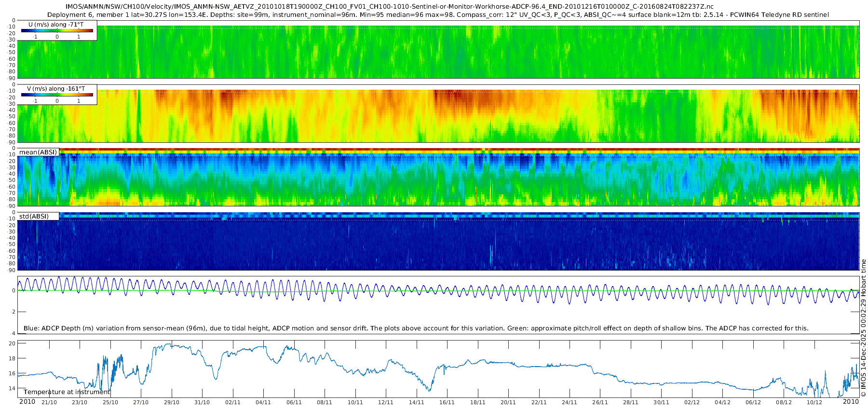This screenshot has width=868, height=410.
Task: Click the 21/10 date tick label
Action: pyautogui.click(x=49, y=402)
